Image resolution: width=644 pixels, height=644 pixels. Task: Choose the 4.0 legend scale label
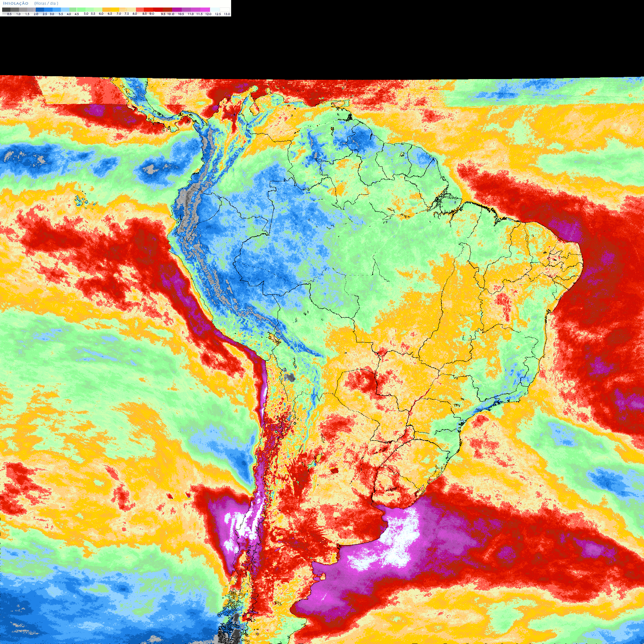(69, 14)
